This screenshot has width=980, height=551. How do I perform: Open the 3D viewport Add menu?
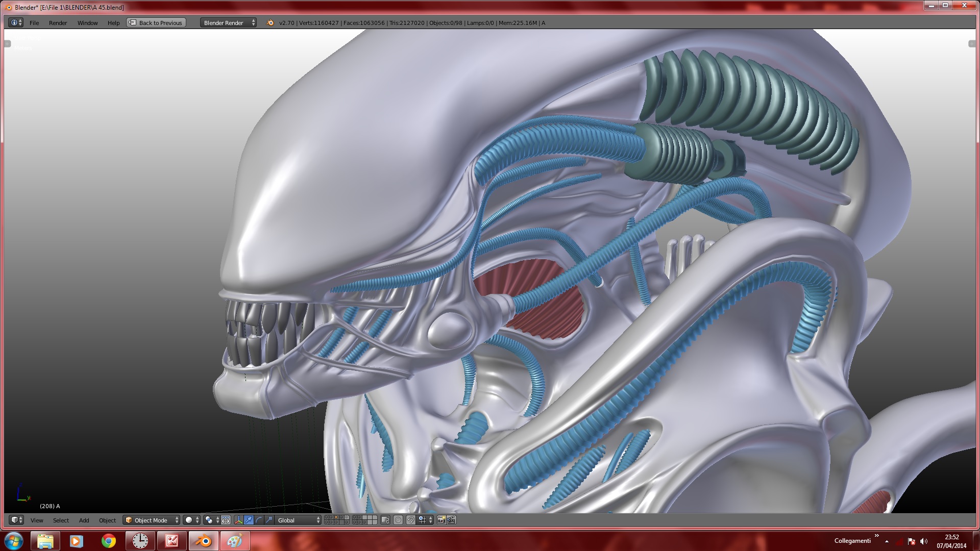pos(84,520)
